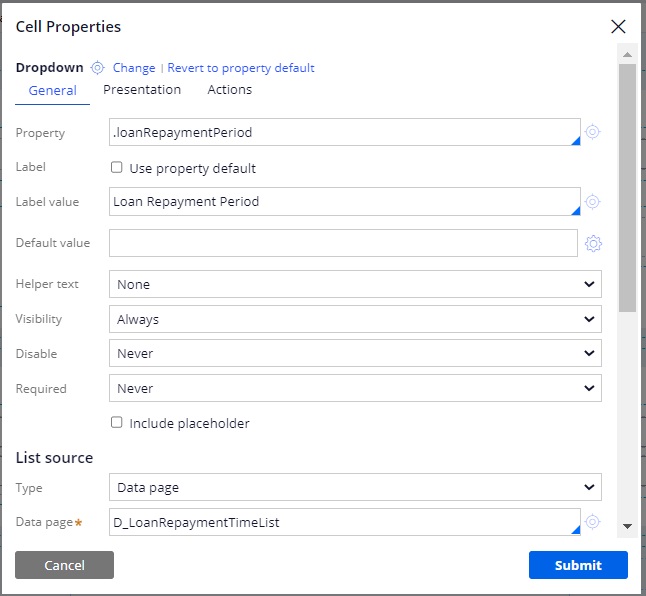
Task: Click the Revert to property default link
Action: [240, 68]
